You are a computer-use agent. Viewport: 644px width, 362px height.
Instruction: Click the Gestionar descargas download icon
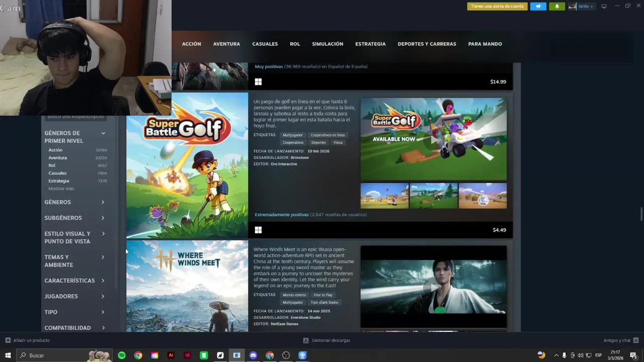click(x=305, y=340)
